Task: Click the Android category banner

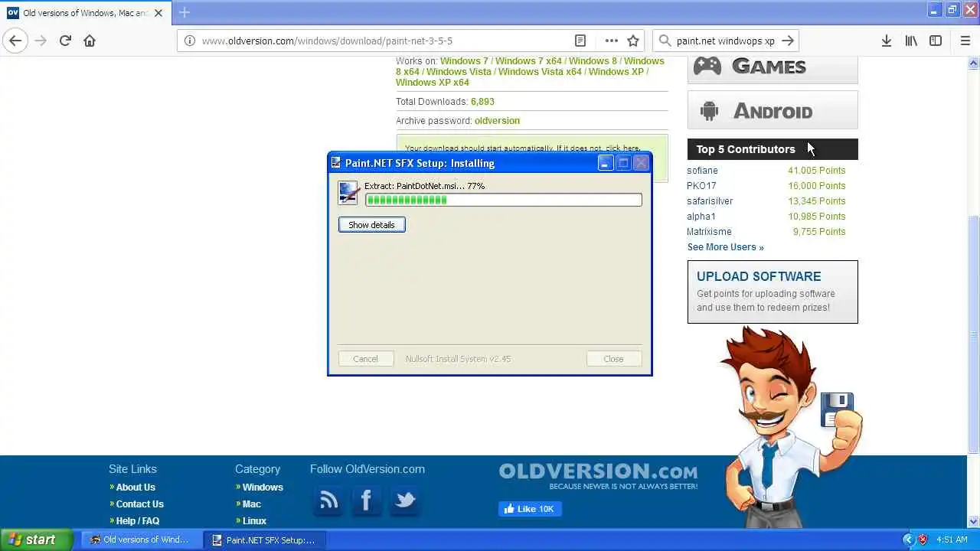Action: click(x=773, y=110)
